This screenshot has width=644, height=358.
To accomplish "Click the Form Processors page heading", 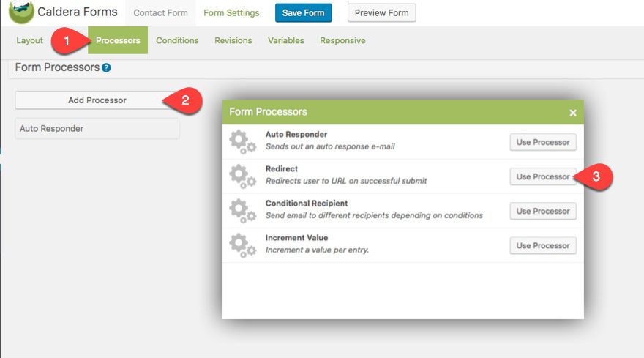I will click(57, 67).
